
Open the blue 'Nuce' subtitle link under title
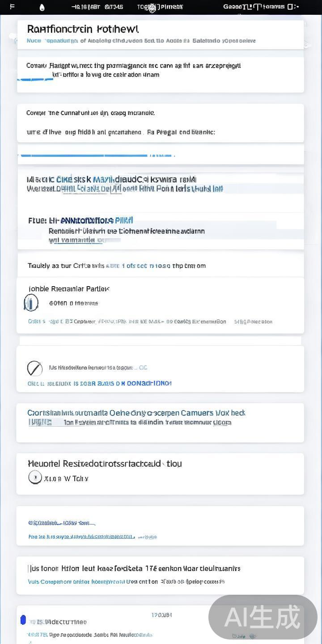click(x=34, y=41)
